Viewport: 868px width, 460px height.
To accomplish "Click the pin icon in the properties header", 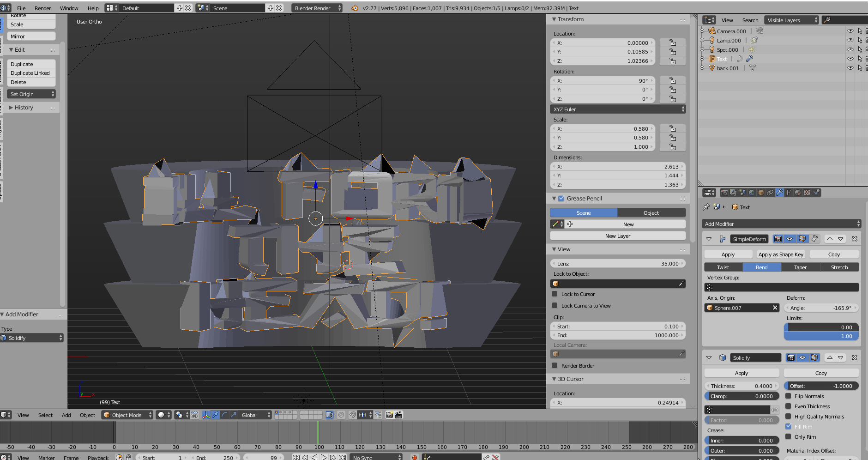I will tap(706, 207).
